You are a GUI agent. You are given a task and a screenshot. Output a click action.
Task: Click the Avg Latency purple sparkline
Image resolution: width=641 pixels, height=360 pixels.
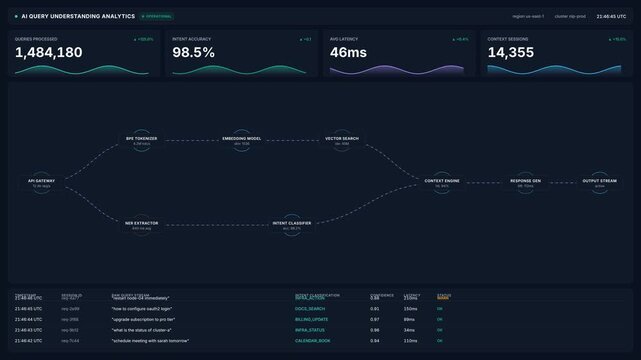(x=397, y=70)
